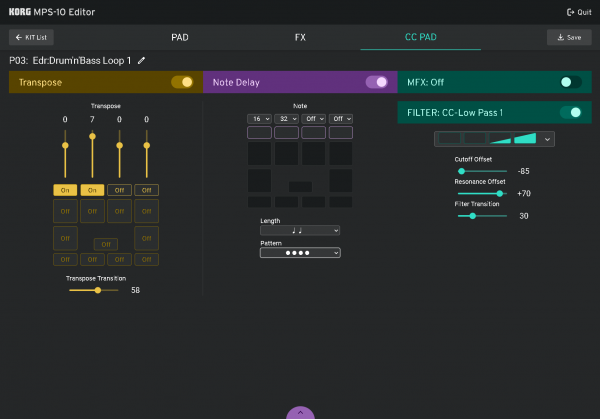Enable the MFX switch

pos(570,82)
